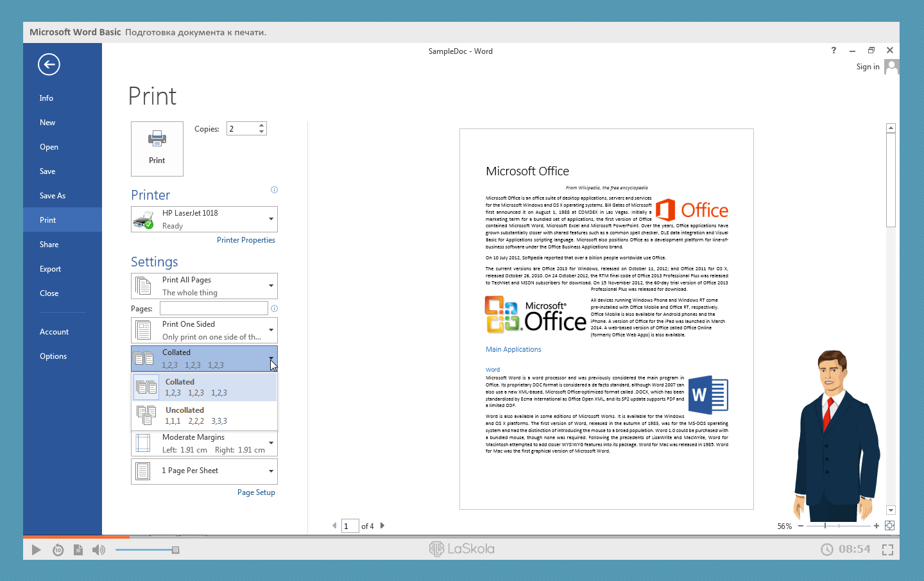
Task: Select Save As in the sidebar
Action: (x=53, y=196)
